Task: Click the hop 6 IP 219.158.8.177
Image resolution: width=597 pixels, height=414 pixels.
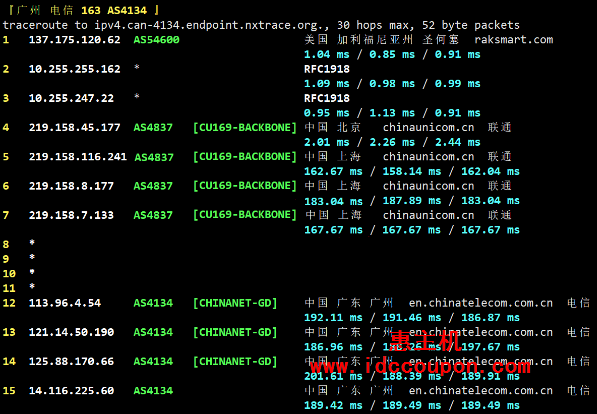Action: [71, 186]
